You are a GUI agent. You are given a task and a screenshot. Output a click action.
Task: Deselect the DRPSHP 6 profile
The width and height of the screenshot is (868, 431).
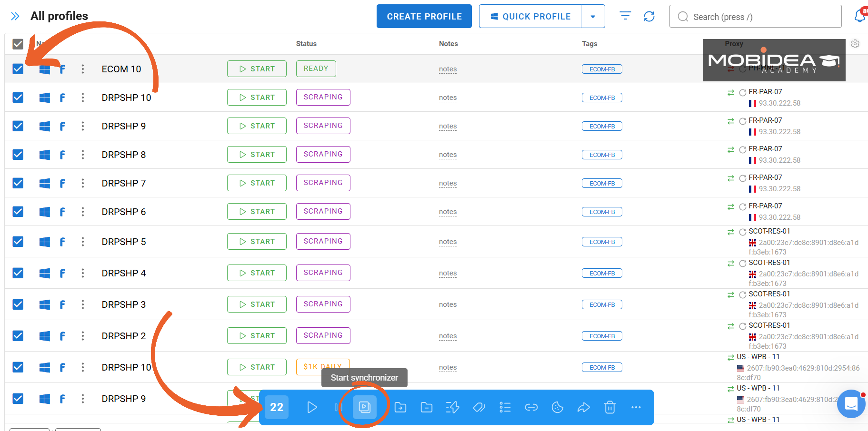coord(18,212)
